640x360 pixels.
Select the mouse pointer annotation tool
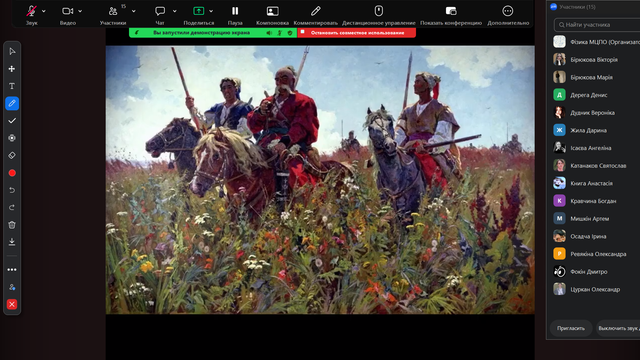coord(12,51)
